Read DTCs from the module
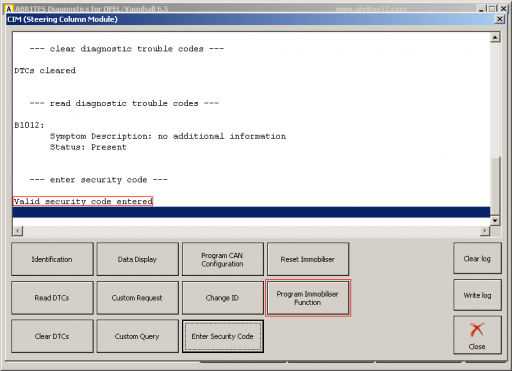This screenshot has width=512, height=371. pyautogui.click(x=52, y=298)
